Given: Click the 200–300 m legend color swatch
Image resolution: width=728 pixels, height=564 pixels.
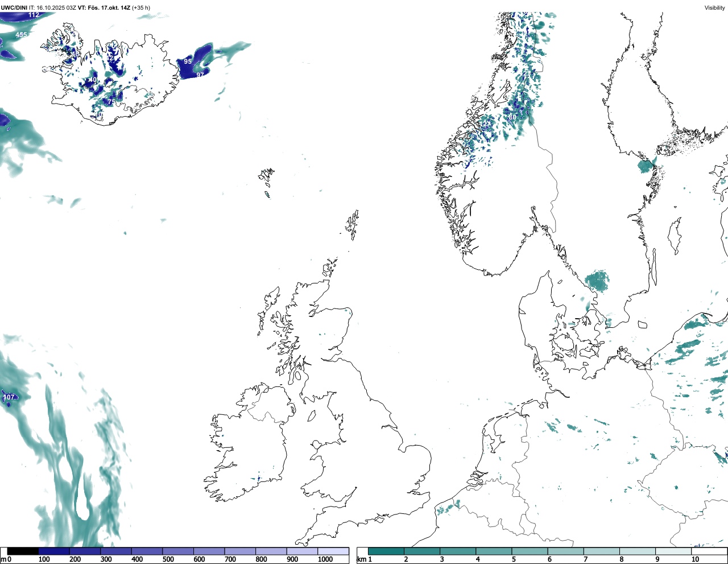Looking at the screenshot, I should pyautogui.click(x=85, y=551).
